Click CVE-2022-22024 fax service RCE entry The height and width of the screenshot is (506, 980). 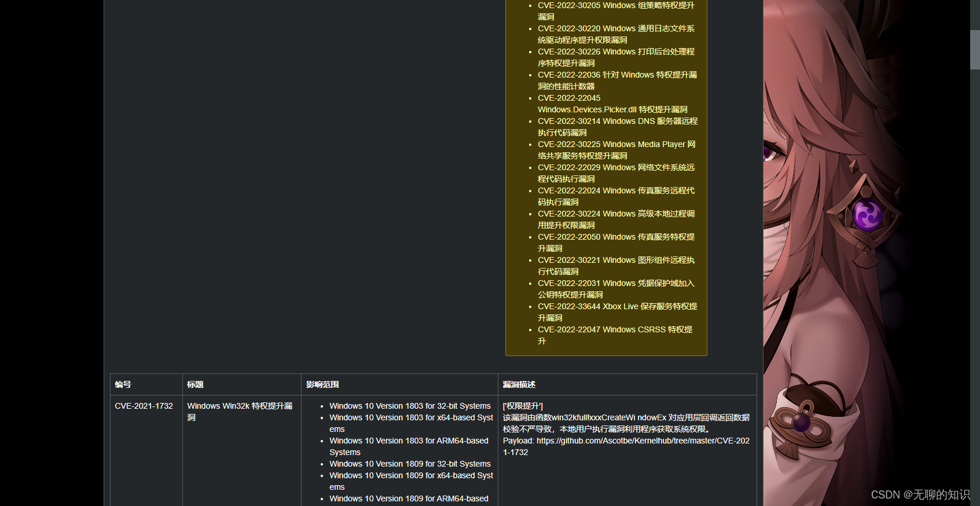pos(616,196)
